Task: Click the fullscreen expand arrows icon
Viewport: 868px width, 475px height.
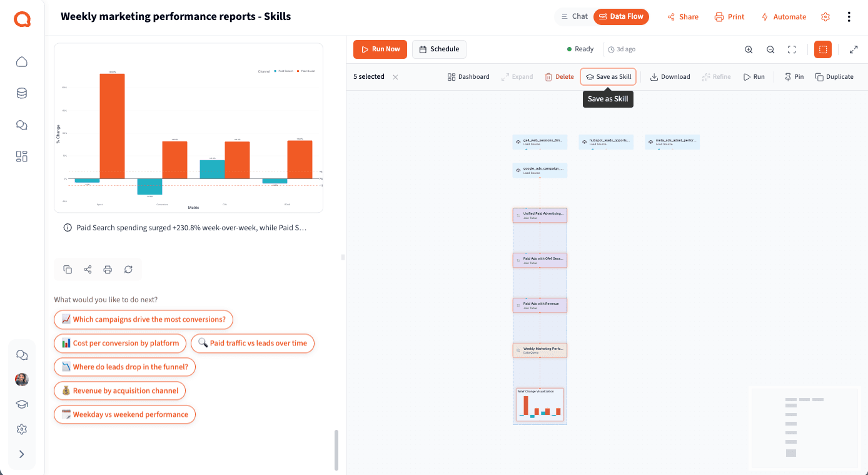Action: 854,49
